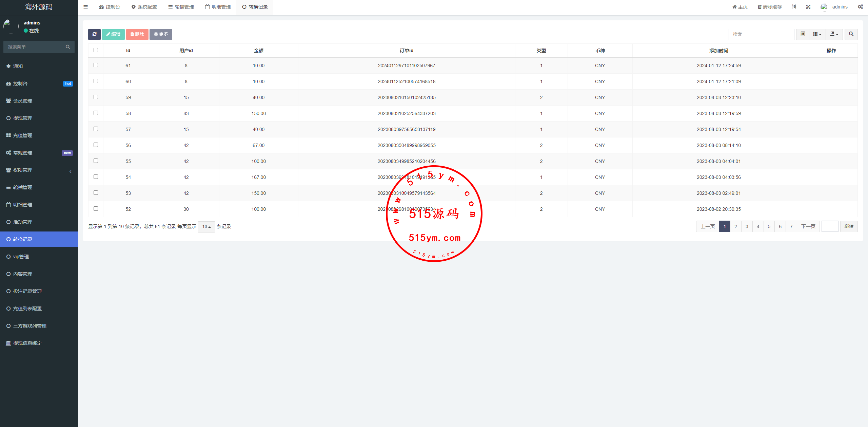
Task: Switch to the 明细管理 tab
Action: (218, 7)
